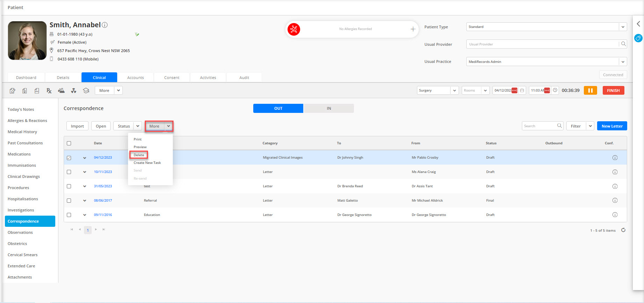The height and width of the screenshot is (303, 644).
Task: Switch to the Accounts tab
Action: [x=136, y=78]
